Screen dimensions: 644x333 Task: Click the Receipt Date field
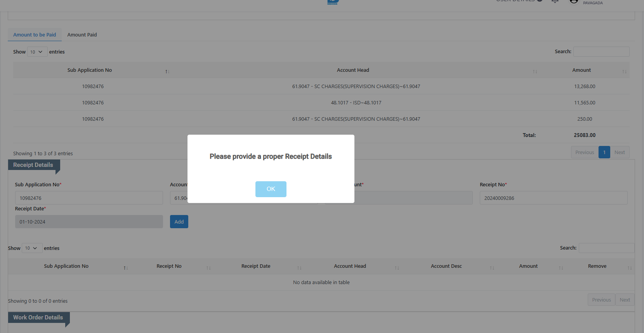click(89, 222)
